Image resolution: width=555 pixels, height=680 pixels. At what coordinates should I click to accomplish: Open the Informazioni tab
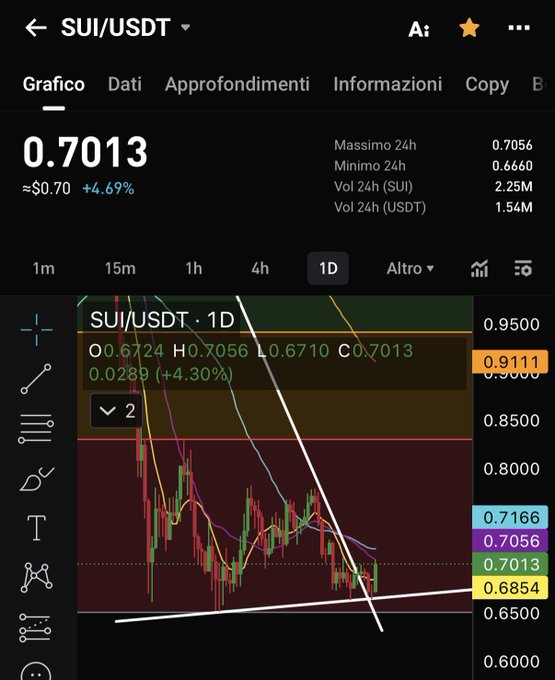(388, 84)
